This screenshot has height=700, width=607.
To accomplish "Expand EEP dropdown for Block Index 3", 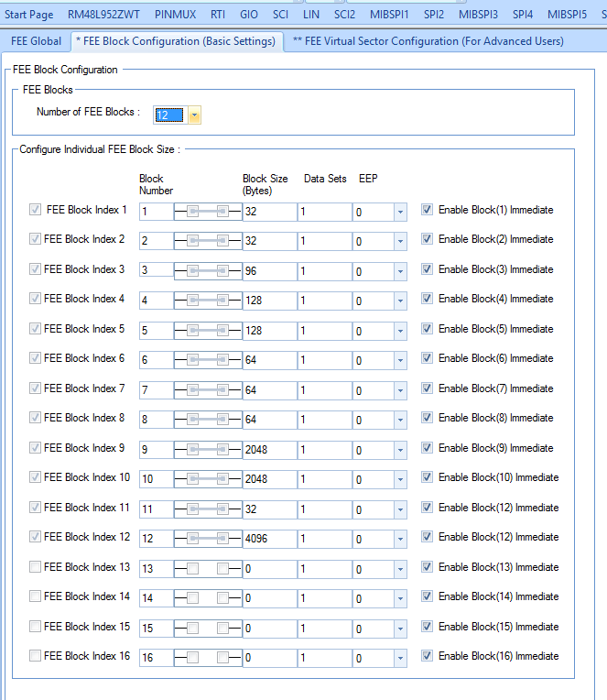I will 400,271.
